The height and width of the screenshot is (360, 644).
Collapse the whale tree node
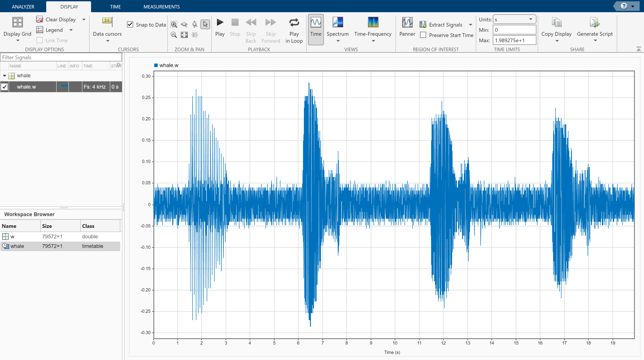(5, 76)
